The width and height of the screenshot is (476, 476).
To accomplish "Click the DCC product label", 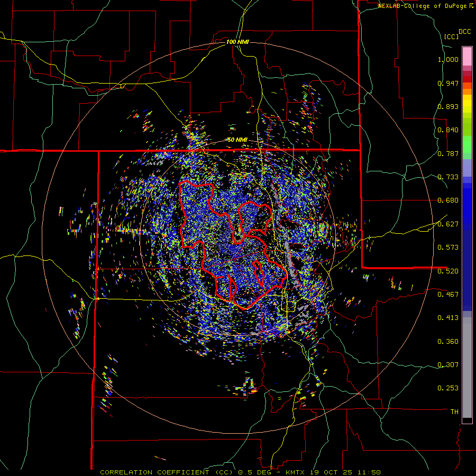I will click(464, 32).
